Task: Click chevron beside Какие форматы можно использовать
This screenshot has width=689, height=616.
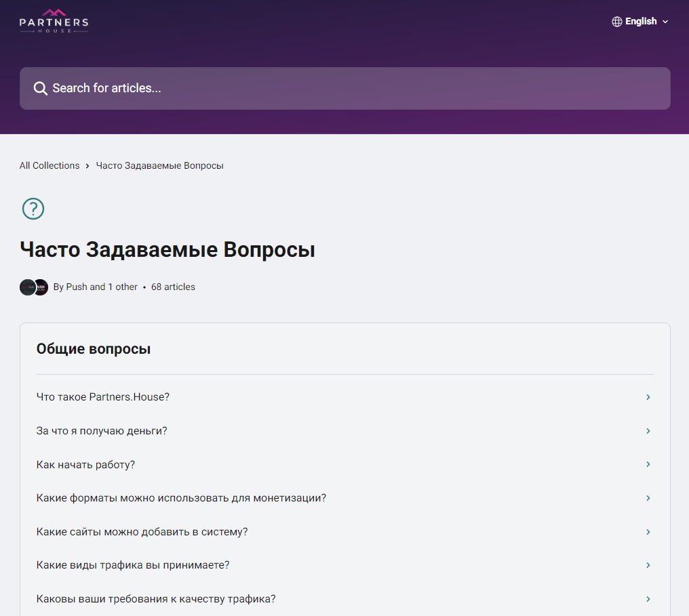Action: tap(648, 498)
